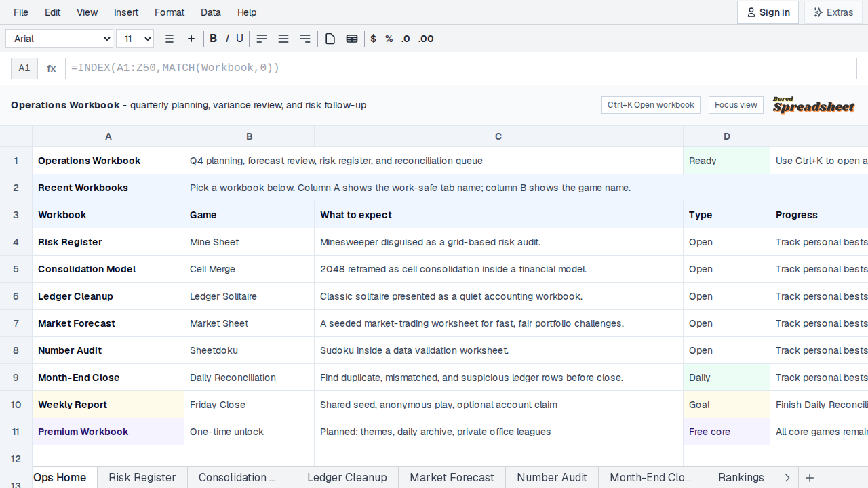Click the Sign in button
The height and width of the screenshot is (488, 868).
[x=768, y=12]
